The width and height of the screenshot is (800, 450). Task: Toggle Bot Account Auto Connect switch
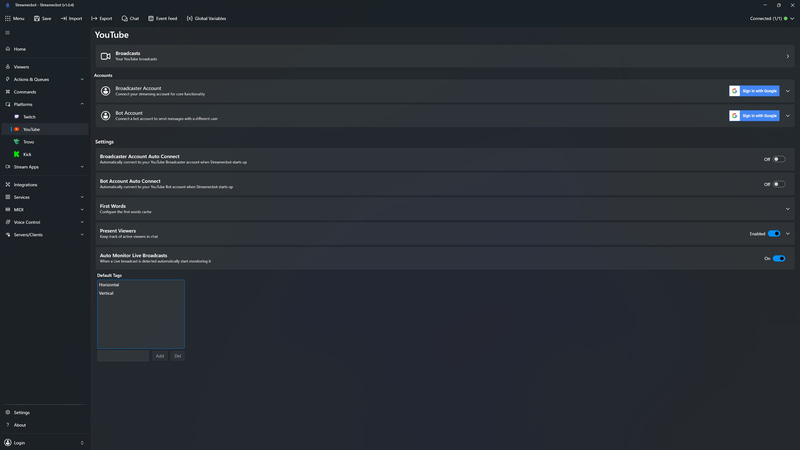click(x=779, y=184)
